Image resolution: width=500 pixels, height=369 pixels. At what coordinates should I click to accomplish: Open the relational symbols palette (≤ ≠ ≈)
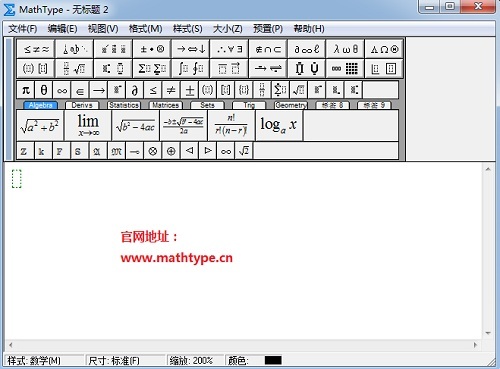pos(36,49)
